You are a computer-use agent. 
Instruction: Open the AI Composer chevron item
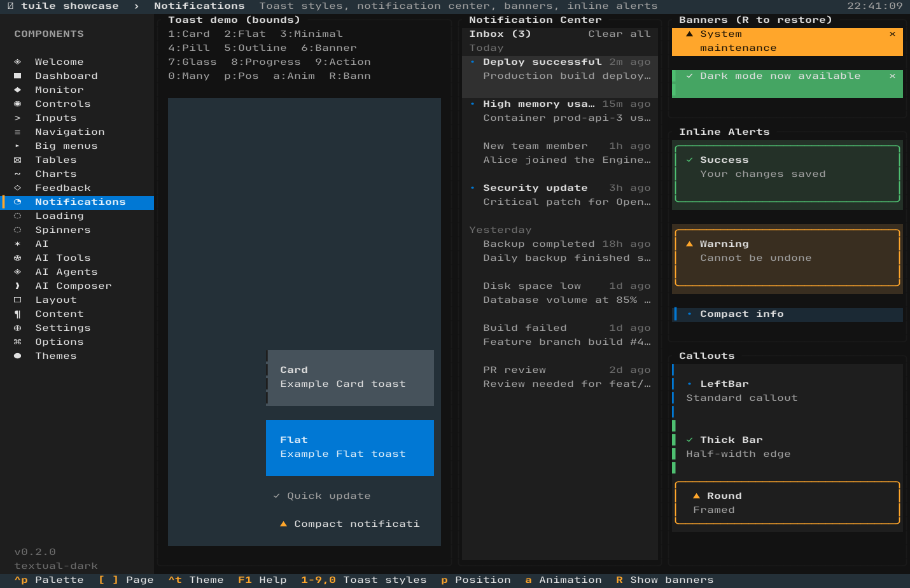(x=18, y=286)
